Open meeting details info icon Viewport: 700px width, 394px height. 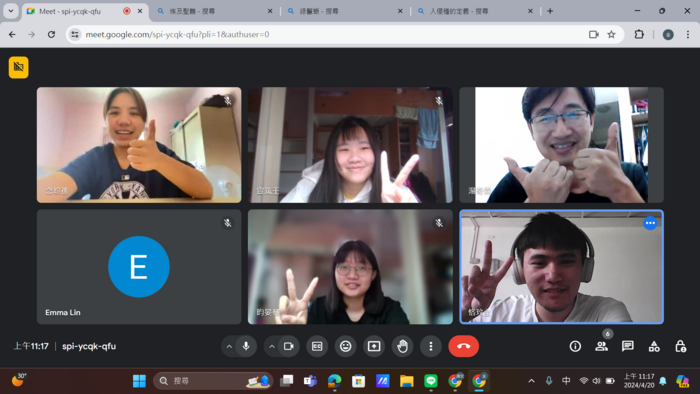(x=575, y=346)
